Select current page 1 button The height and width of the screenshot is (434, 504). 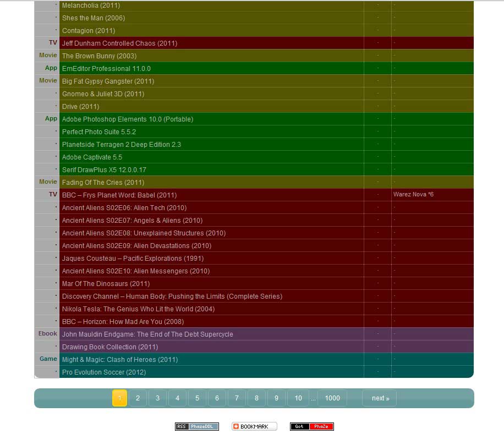click(119, 398)
